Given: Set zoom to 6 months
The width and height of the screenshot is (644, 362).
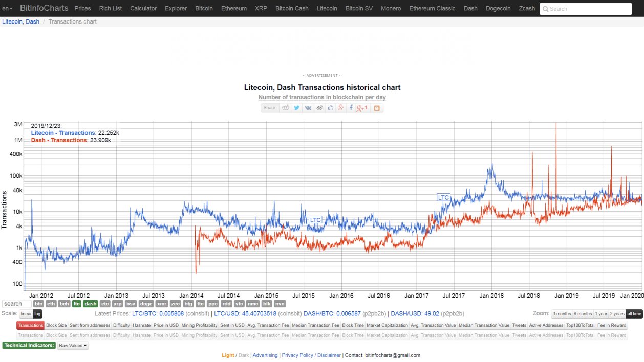Looking at the screenshot, I should 583,314.
